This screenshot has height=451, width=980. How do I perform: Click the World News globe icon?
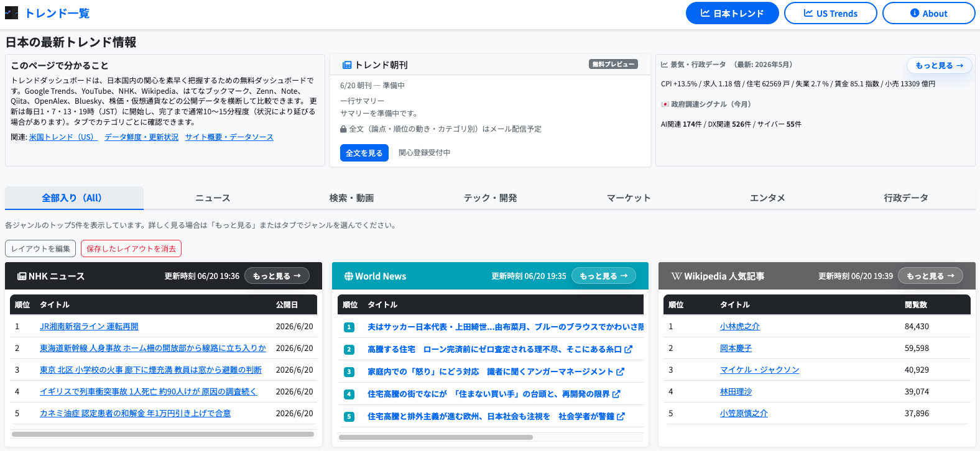349,276
